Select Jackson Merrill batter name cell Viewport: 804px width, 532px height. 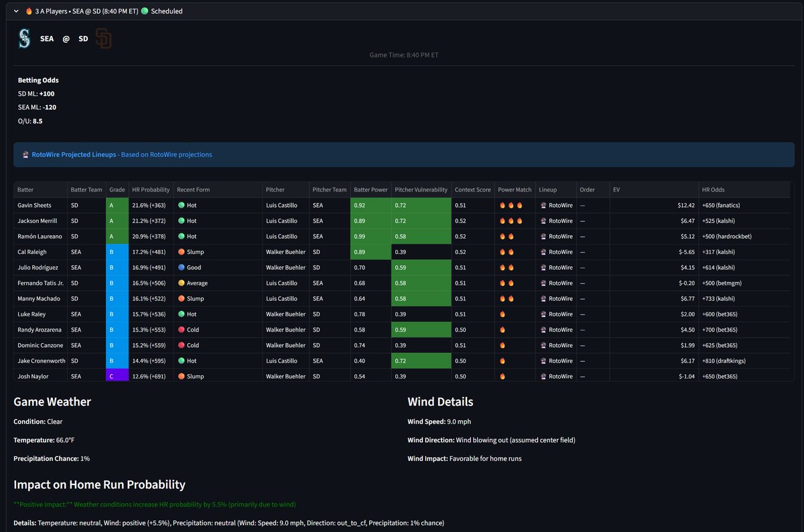click(40, 220)
